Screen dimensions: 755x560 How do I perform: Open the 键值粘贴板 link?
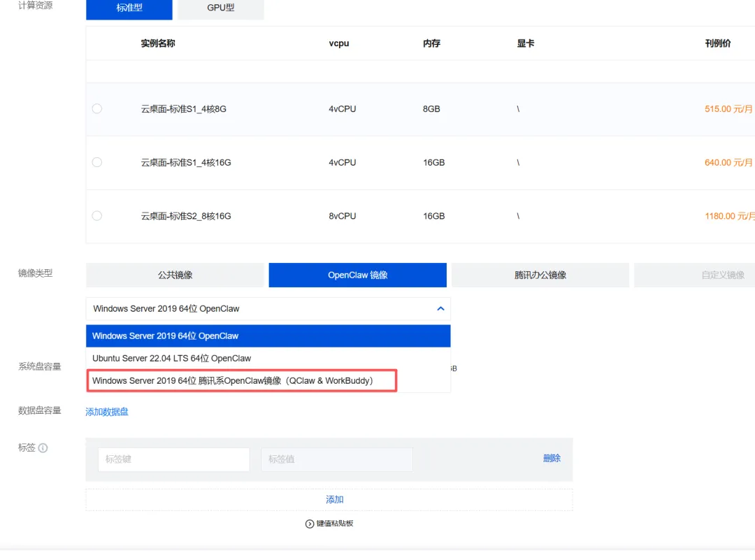tap(335, 524)
